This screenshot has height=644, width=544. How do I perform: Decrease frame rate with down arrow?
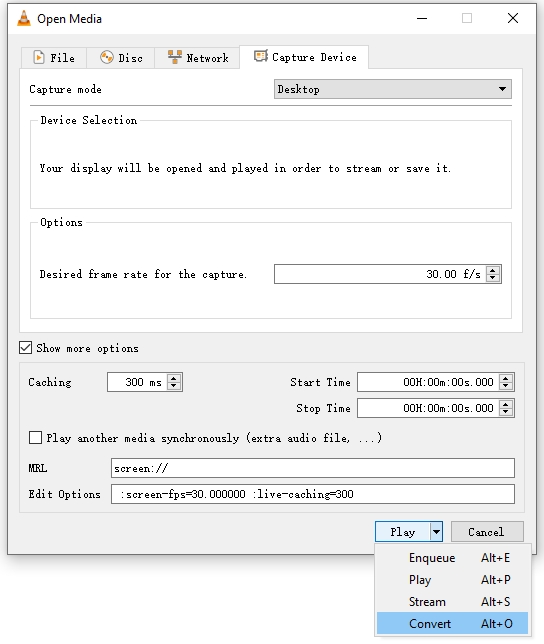pyautogui.click(x=493, y=278)
